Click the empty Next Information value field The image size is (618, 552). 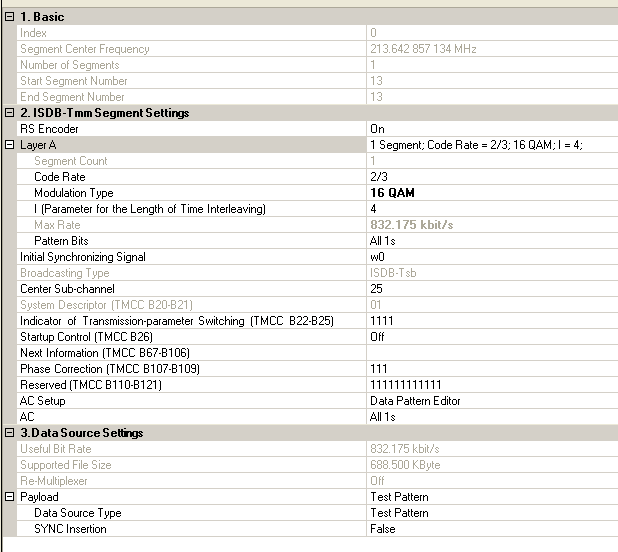point(490,353)
